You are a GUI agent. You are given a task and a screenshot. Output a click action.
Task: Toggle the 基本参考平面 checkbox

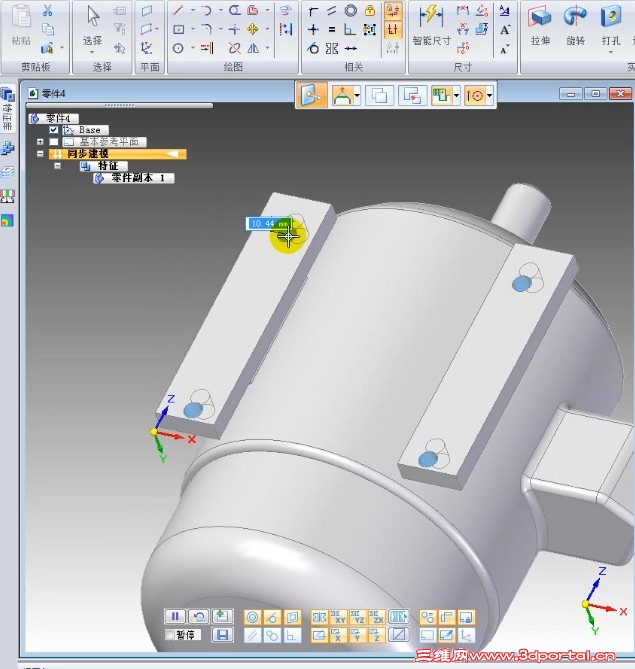(53, 142)
